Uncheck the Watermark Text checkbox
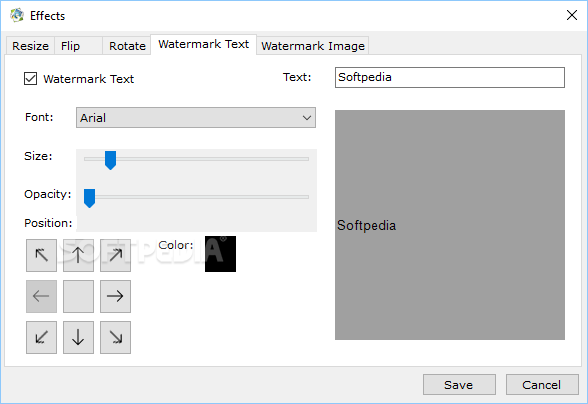This screenshot has width=588, height=404. click(x=30, y=79)
